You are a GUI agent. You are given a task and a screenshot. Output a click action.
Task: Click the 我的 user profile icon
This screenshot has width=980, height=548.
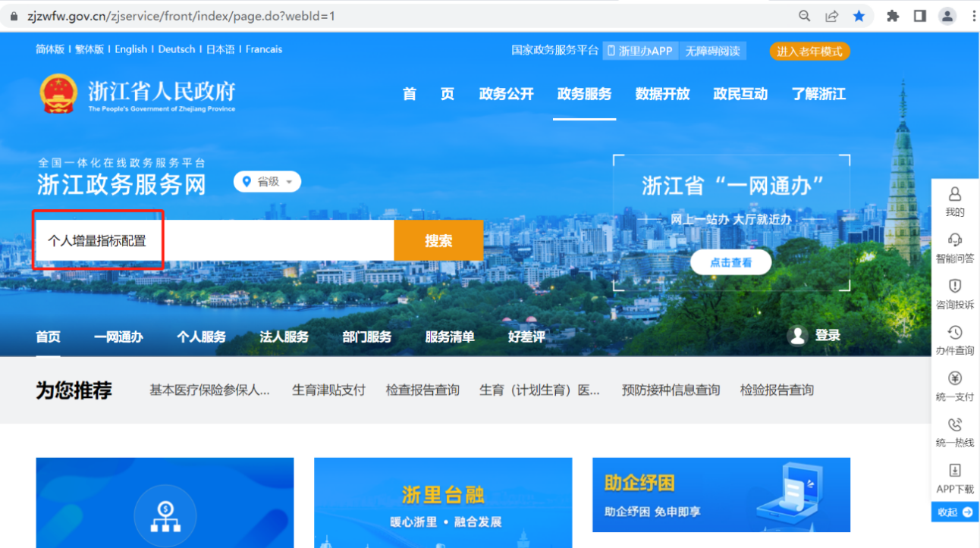955,195
